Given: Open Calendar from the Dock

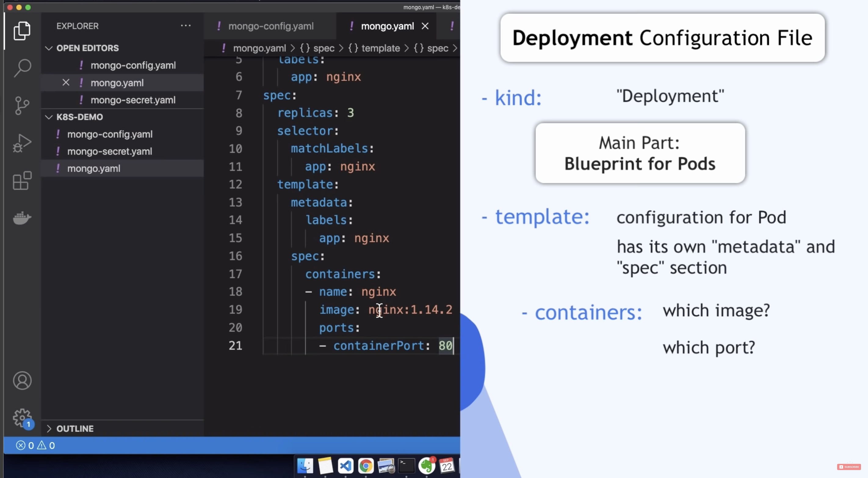Looking at the screenshot, I should point(447,466).
